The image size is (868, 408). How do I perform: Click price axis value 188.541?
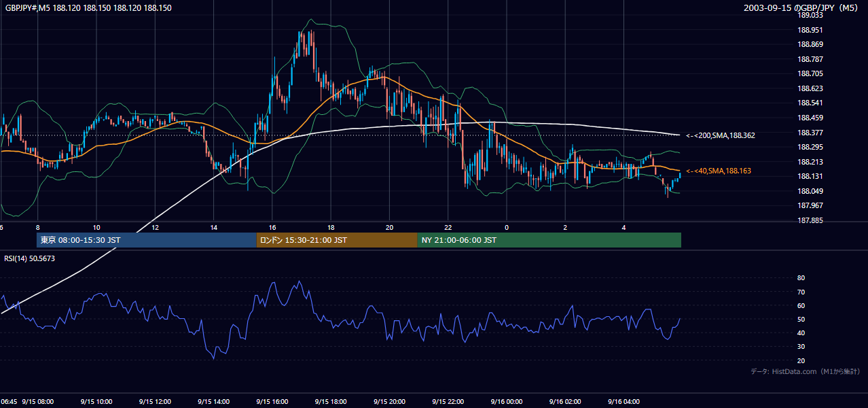(810, 103)
